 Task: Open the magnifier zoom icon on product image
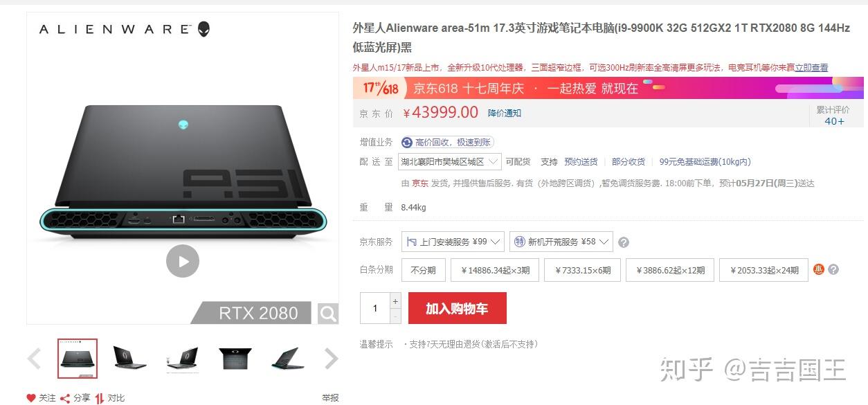coord(328,314)
